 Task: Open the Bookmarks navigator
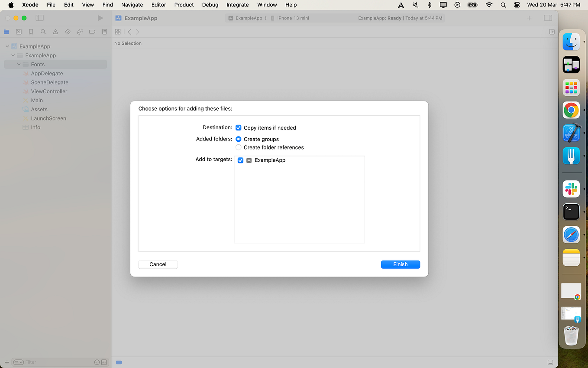(x=31, y=31)
